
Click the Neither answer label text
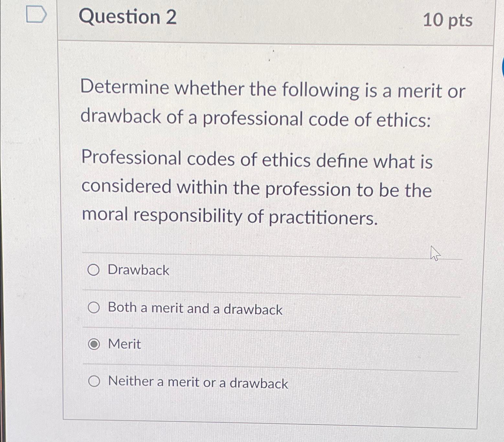tap(198, 383)
